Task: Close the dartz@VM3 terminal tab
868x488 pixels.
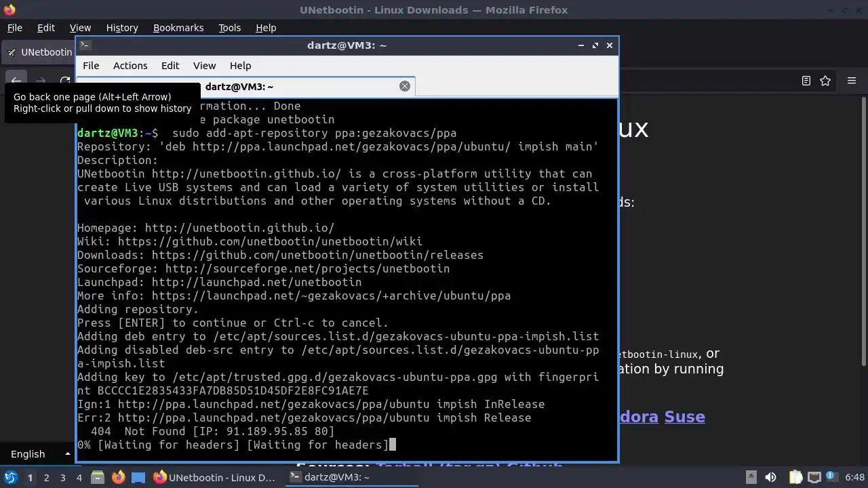Action: (x=405, y=86)
